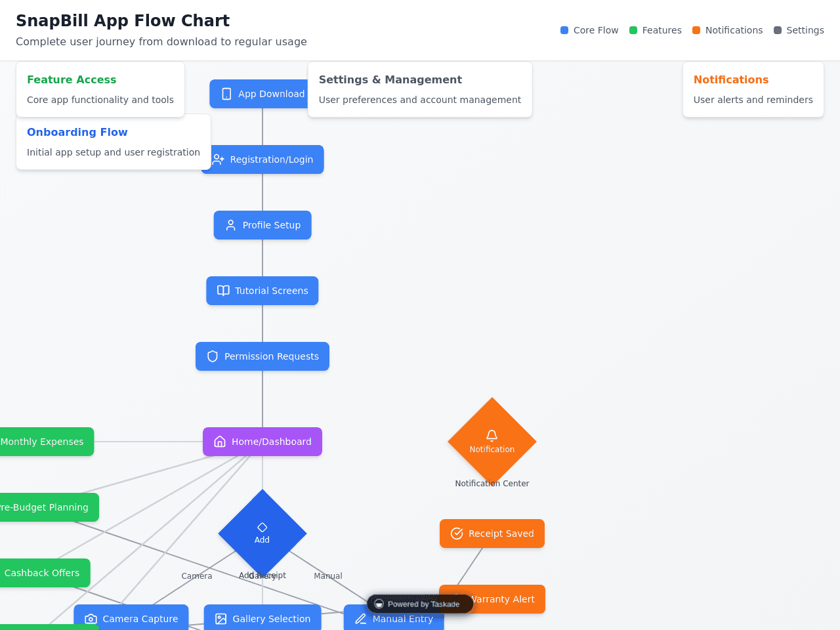Click the orange Notifications group card heading
Viewport: 840px width, 630px height.
point(731,79)
